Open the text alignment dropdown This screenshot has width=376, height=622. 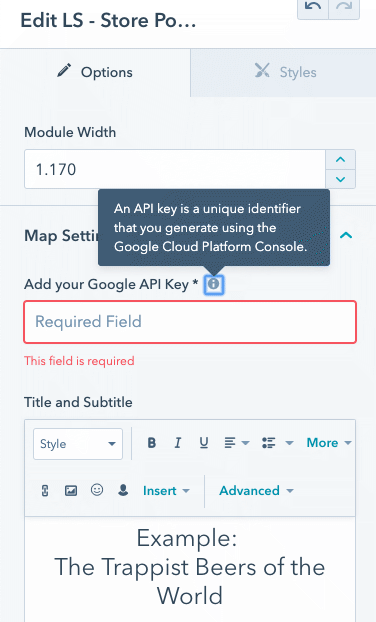(236, 443)
